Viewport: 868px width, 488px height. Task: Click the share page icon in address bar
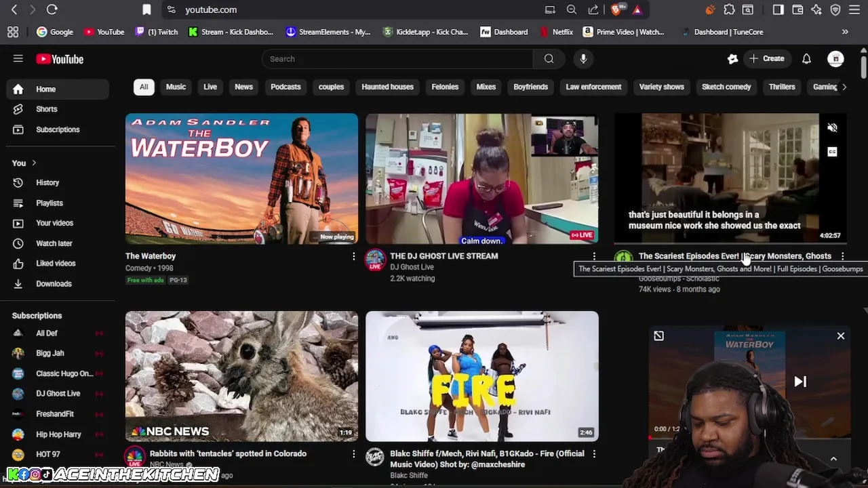pyautogui.click(x=593, y=9)
